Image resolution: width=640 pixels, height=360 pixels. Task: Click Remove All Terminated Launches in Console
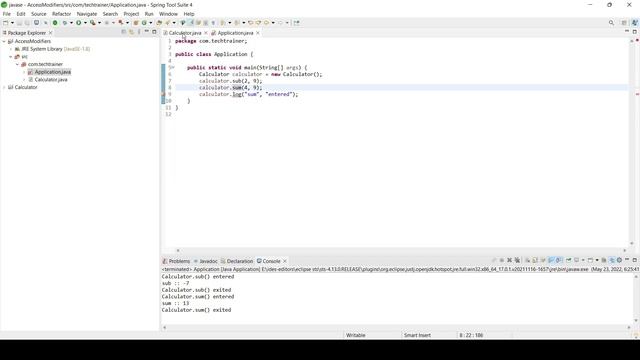click(x=517, y=260)
